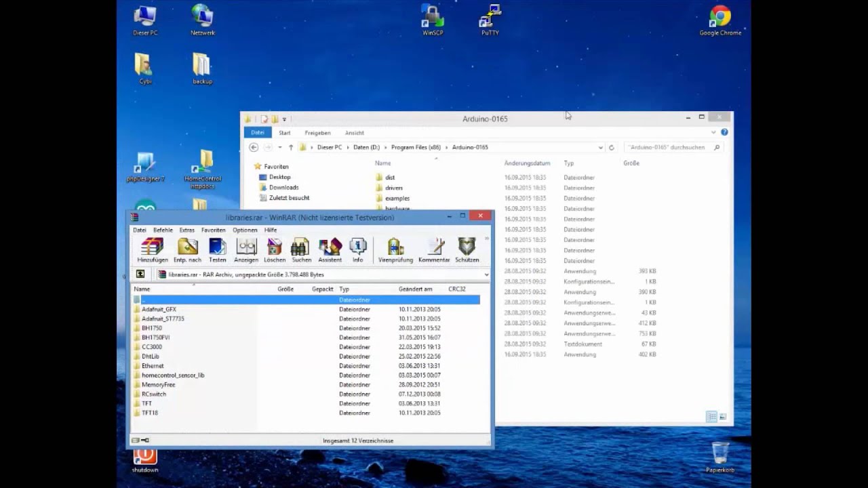Image resolution: width=868 pixels, height=488 pixels.
Task: Expand Explorer address history dropdown
Action: click(600, 147)
